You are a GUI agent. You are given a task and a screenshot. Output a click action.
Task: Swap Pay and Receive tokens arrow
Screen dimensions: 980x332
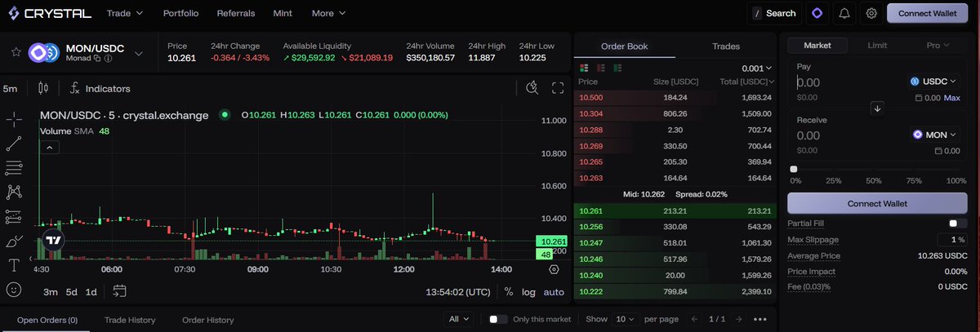click(x=877, y=108)
